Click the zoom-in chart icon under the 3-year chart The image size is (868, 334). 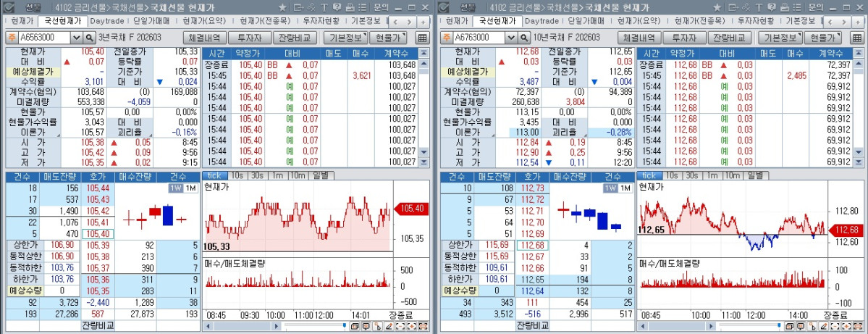coord(412,326)
